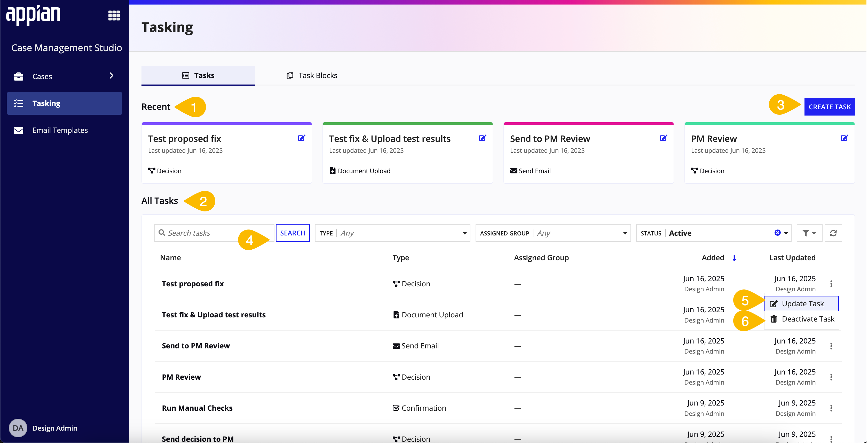Edit the Send to PM Review card

pos(664,138)
